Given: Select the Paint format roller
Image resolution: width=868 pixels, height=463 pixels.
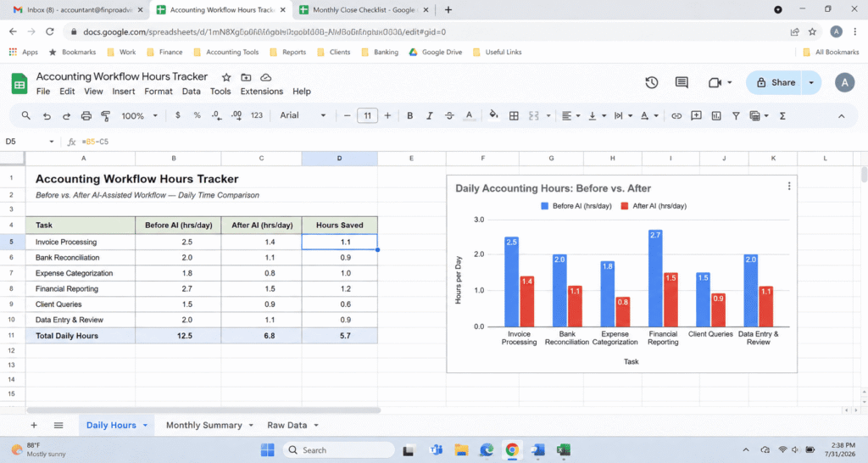Looking at the screenshot, I should [106, 115].
